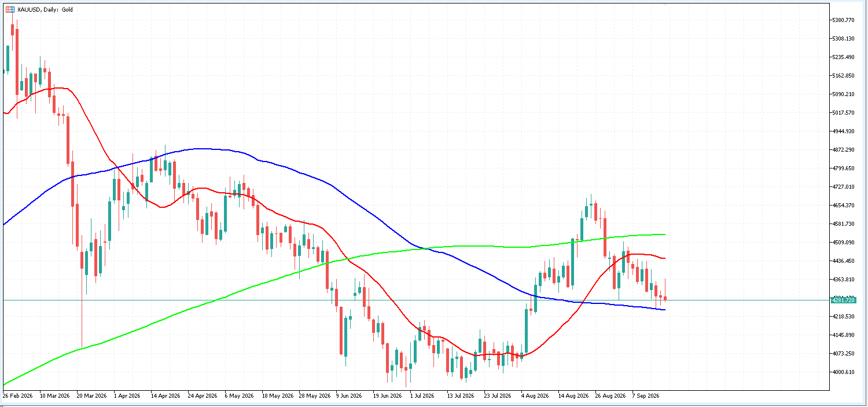Click price level 4872.290 on the axis
This screenshot has height=407, width=868.
tap(843, 150)
